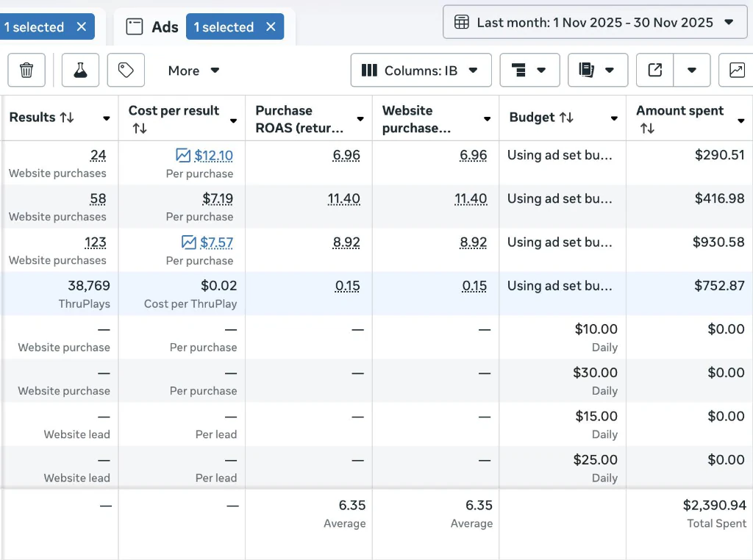
Task: Click the 6.35 Average Purchase ROAS total
Action: (x=352, y=506)
